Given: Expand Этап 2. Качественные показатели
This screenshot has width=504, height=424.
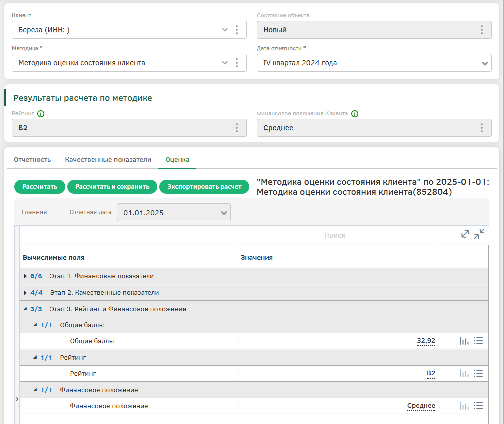Looking at the screenshot, I should tap(25, 293).
